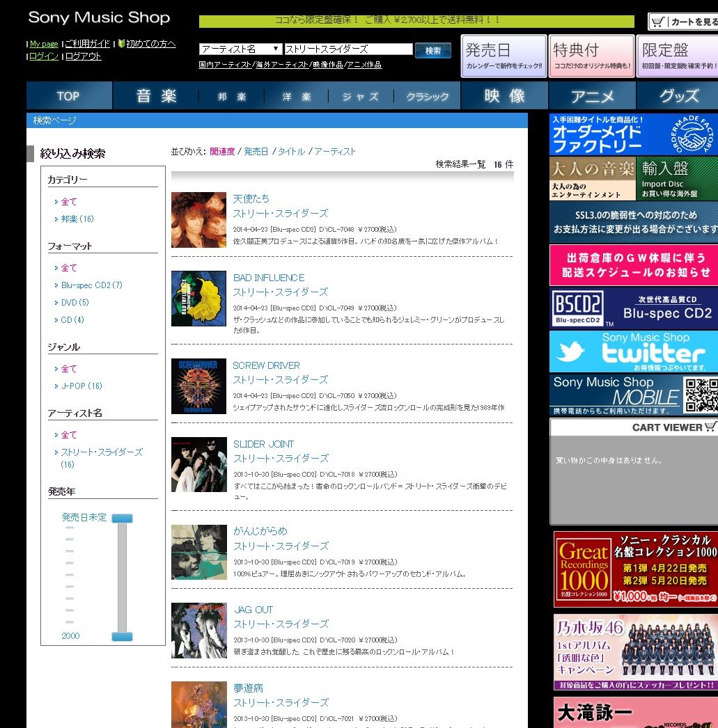
Task: Sort results by 発売日
Action: [x=256, y=151]
